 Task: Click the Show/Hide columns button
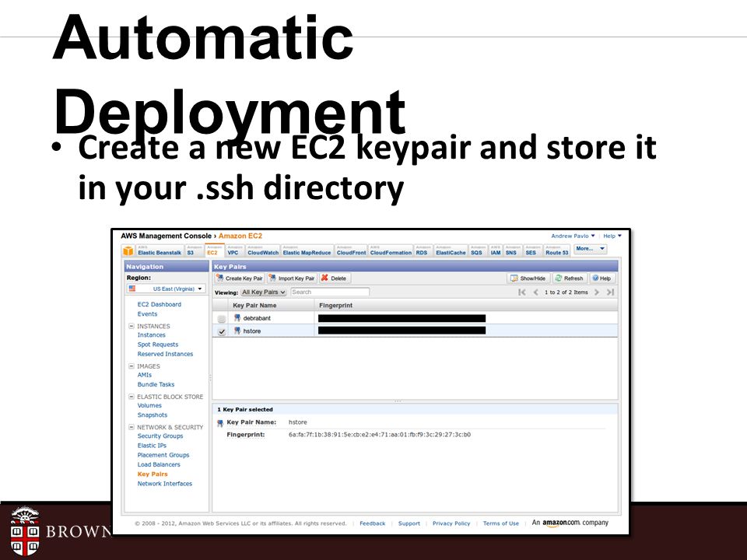[x=528, y=278]
